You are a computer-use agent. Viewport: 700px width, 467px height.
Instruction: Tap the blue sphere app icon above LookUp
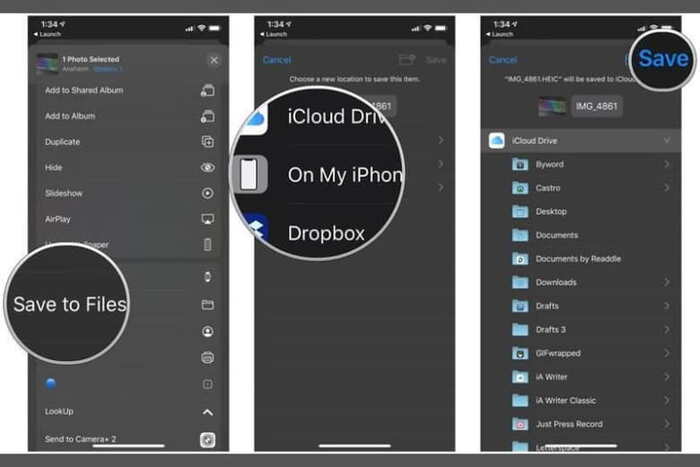coord(50,383)
